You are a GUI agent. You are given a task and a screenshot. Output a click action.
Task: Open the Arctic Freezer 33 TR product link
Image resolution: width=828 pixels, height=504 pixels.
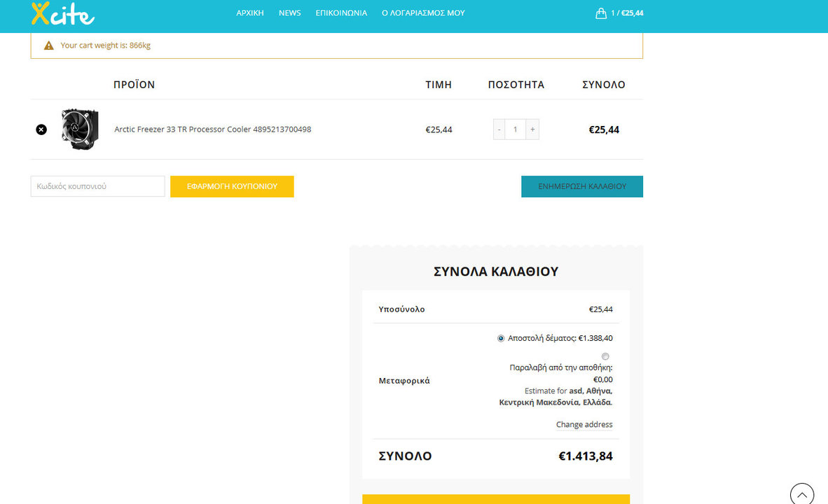213,129
